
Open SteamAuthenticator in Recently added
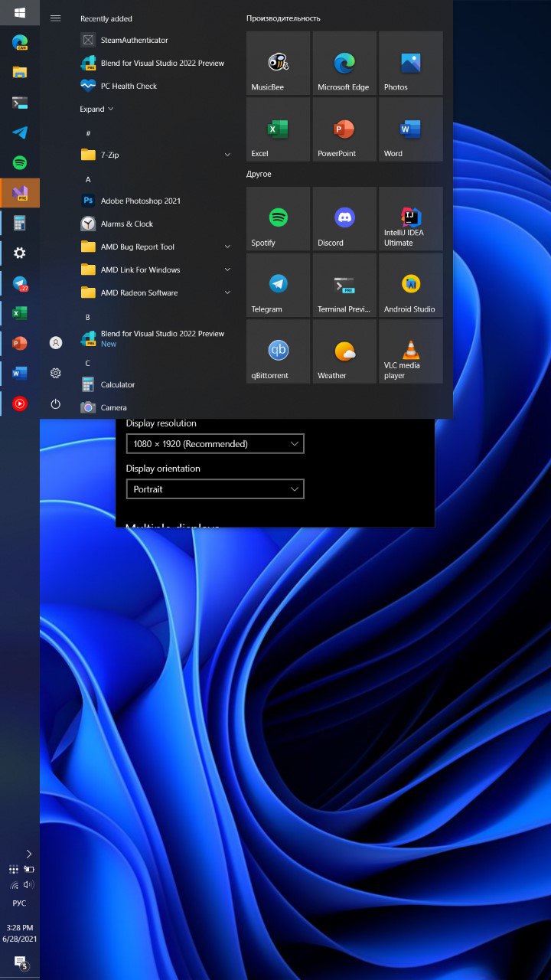coord(156,40)
